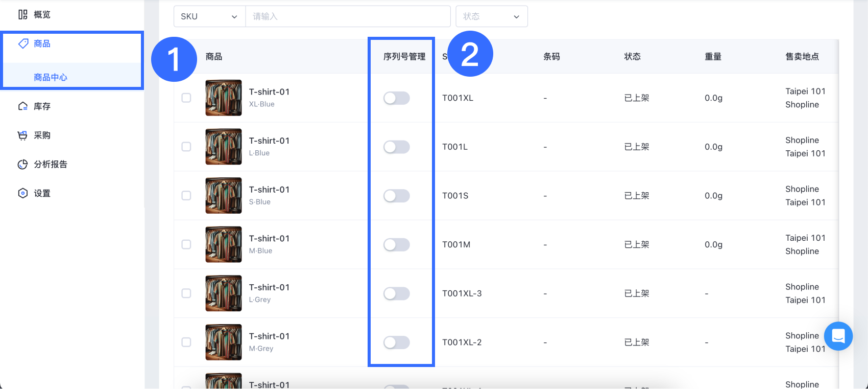Image resolution: width=868 pixels, height=389 pixels.
Task: Open the 状态 status filter dropdown
Action: click(x=492, y=16)
